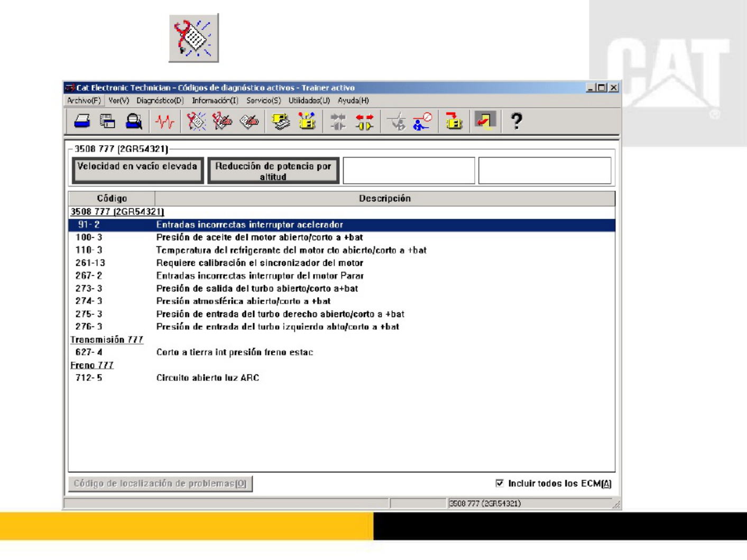Open the Utilidades menu
The height and width of the screenshot is (560, 747).
coord(309,100)
